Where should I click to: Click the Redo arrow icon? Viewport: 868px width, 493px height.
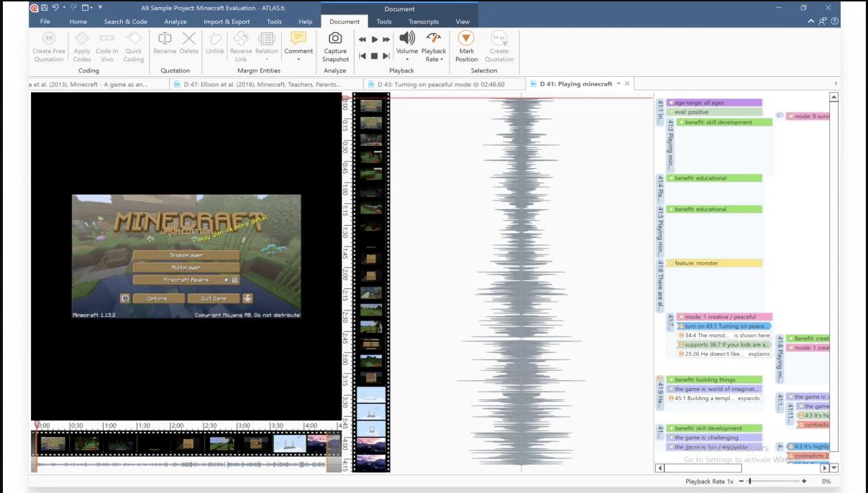click(74, 9)
